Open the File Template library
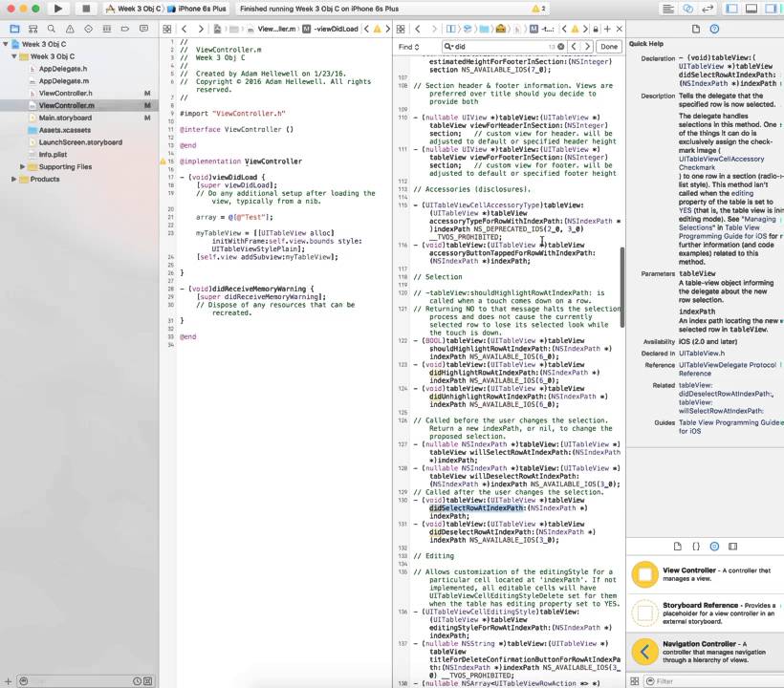The width and height of the screenshot is (784, 688). [678, 547]
